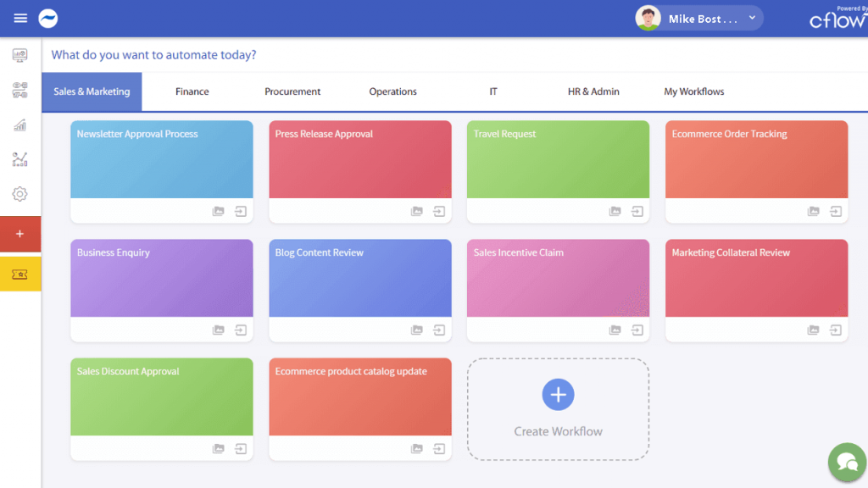Open the Sales Discount Approval card

coord(161,396)
